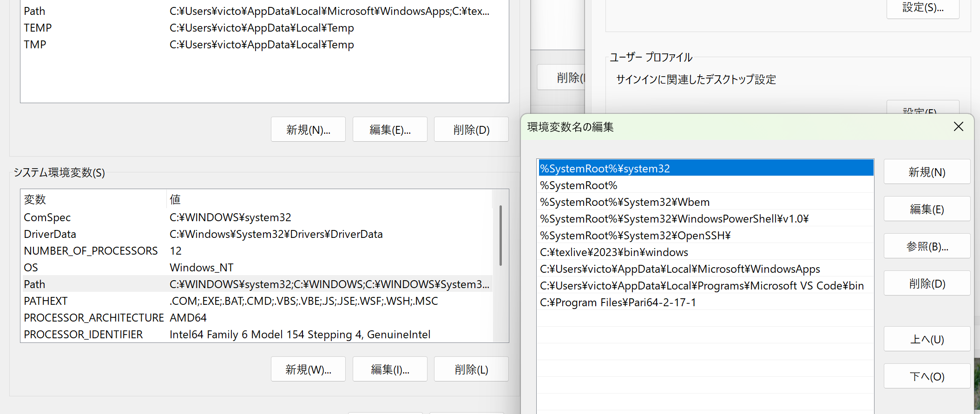The width and height of the screenshot is (980, 414).
Task: Click 削除(D) under user variables
Action: (471, 130)
